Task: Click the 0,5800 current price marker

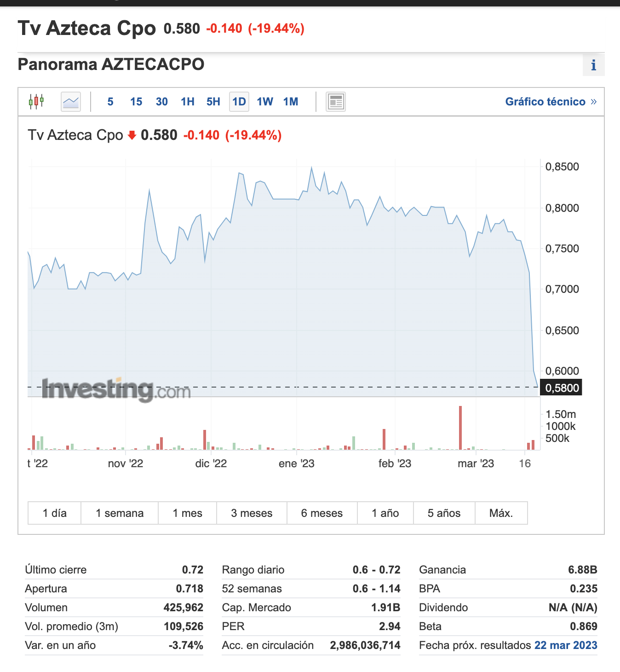Action: click(562, 388)
